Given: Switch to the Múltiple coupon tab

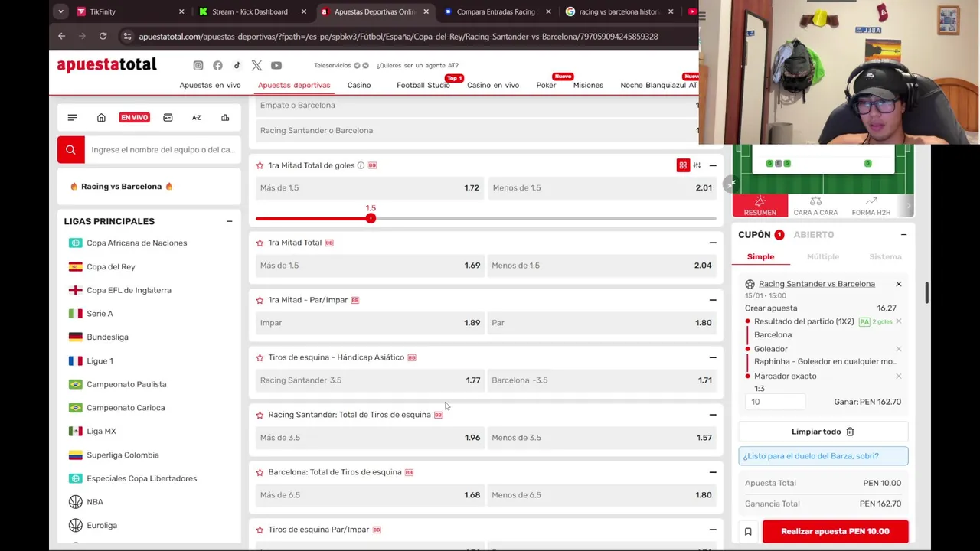Looking at the screenshot, I should [823, 257].
